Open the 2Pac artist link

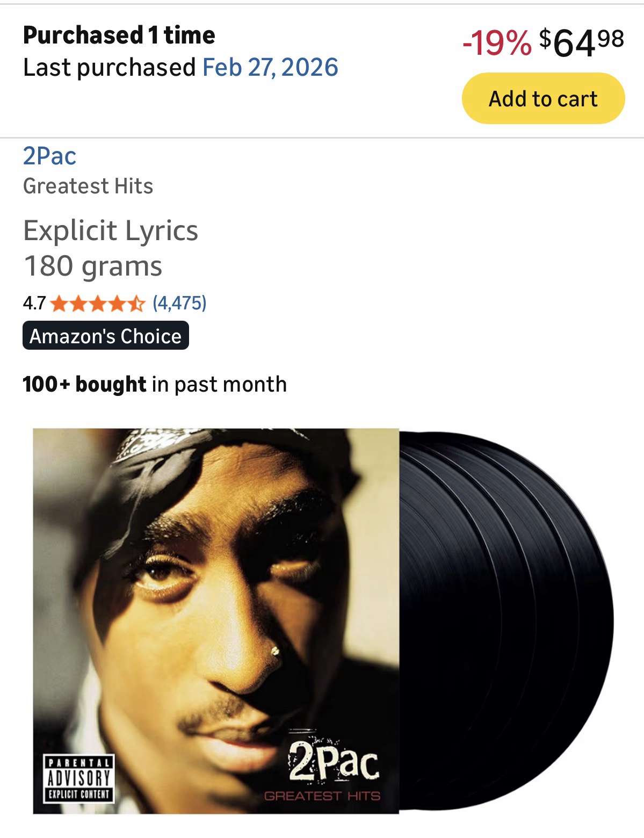tap(49, 156)
